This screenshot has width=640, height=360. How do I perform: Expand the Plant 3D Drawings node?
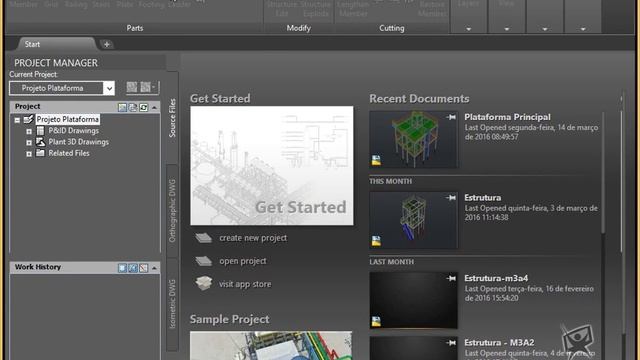(29, 143)
